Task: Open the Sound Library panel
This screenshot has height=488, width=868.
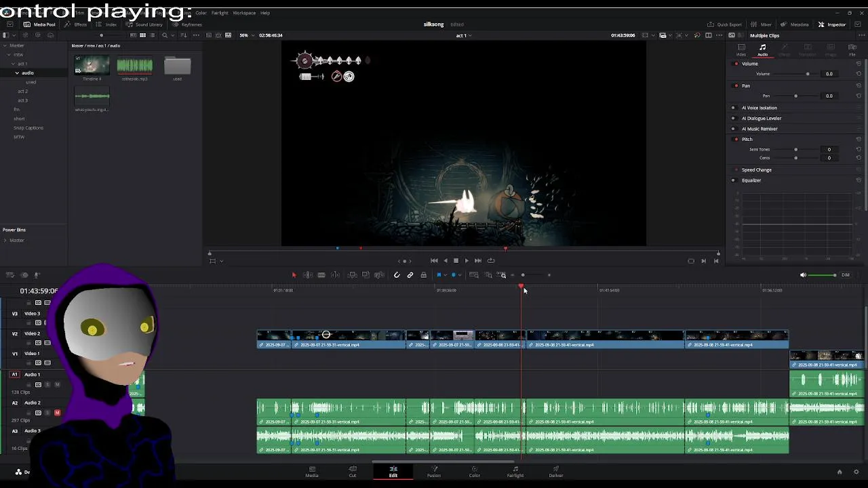Action: (144, 24)
